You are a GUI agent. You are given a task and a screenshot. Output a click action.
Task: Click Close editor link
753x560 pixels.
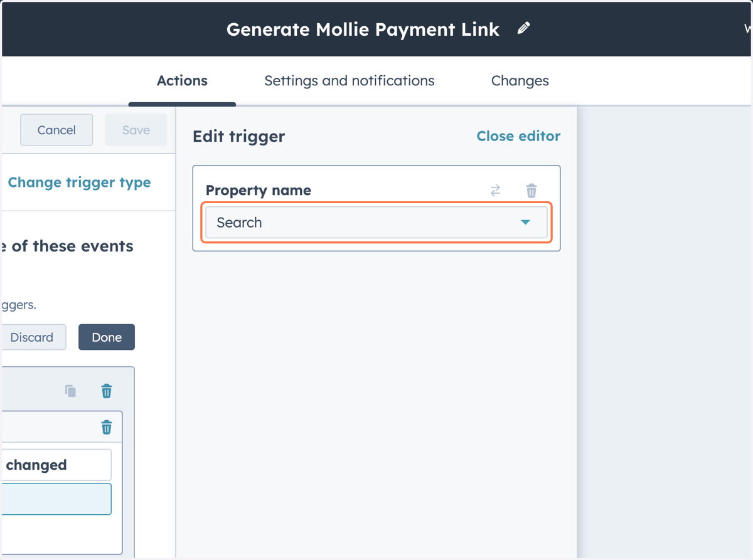pyautogui.click(x=518, y=136)
